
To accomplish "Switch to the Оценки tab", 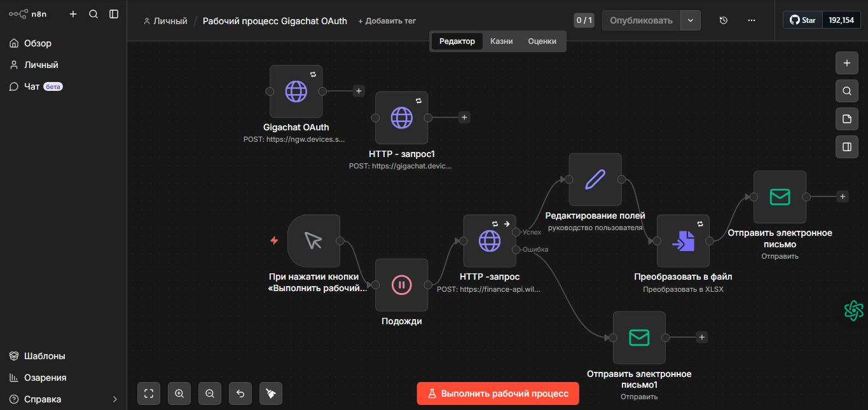I will click(x=542, y=41).
